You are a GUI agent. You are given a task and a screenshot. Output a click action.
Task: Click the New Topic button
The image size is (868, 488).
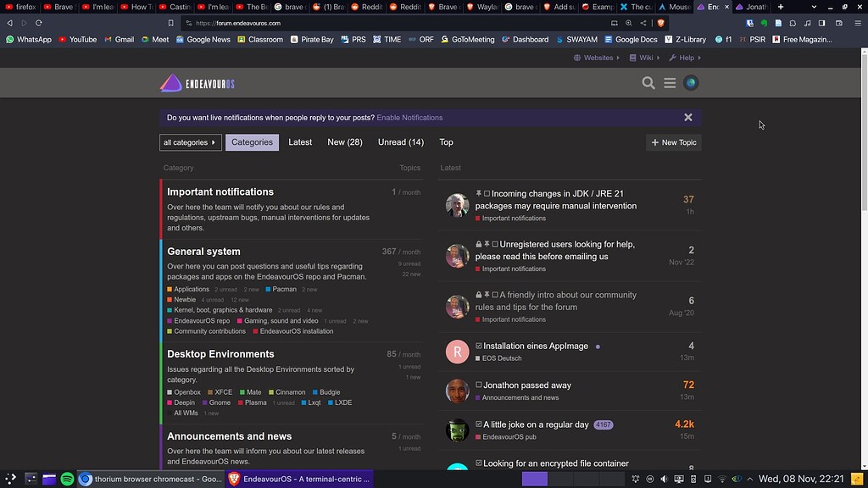click(x=673, y=142)
